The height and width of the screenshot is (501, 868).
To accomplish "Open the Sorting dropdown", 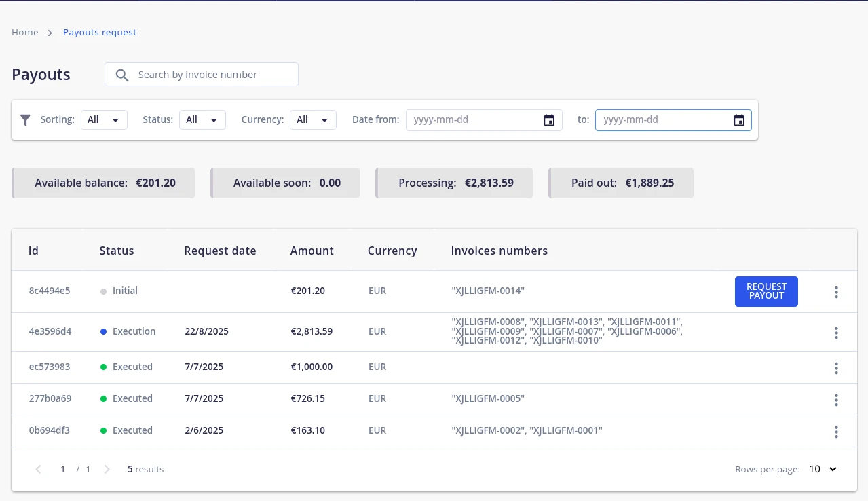I will [104, 119].
